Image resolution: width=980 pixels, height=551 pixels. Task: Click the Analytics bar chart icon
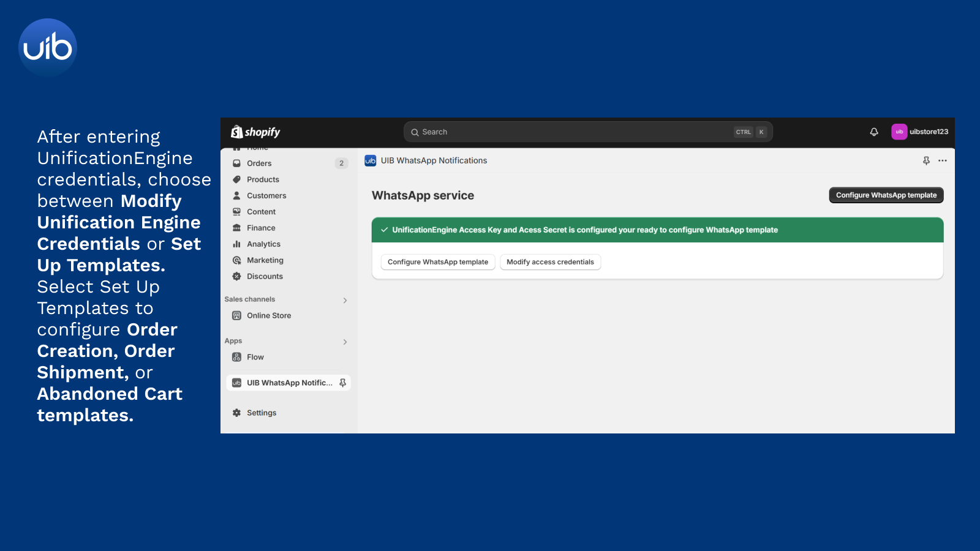[236, 244]
